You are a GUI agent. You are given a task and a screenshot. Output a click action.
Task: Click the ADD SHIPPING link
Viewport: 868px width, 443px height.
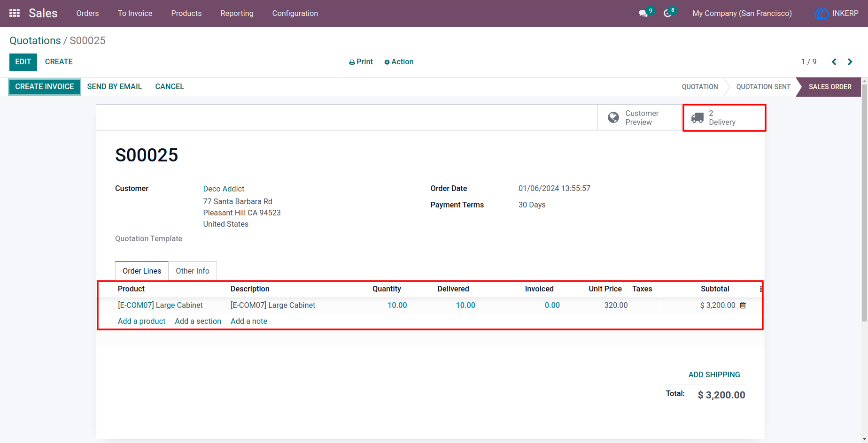714,375
